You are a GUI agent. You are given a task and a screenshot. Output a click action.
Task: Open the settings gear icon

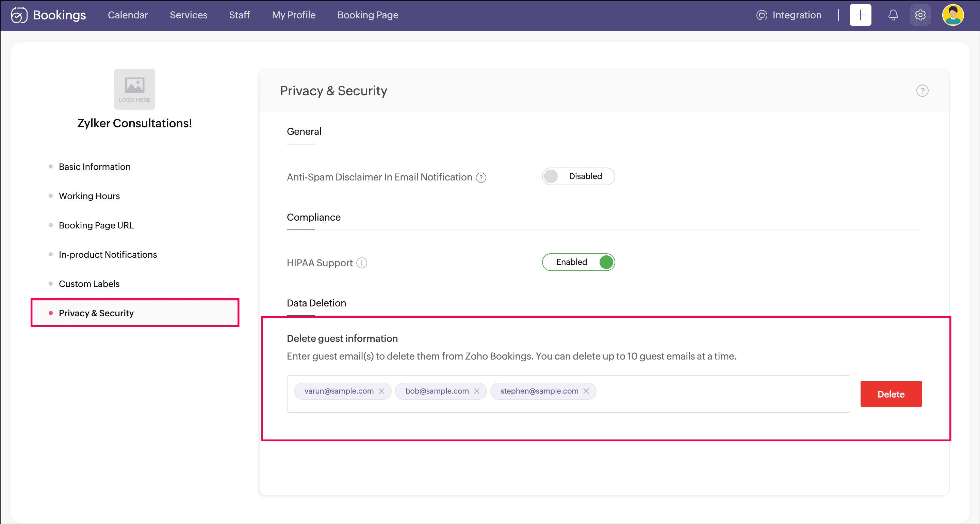pyautogui.click(x=920, y=15)
